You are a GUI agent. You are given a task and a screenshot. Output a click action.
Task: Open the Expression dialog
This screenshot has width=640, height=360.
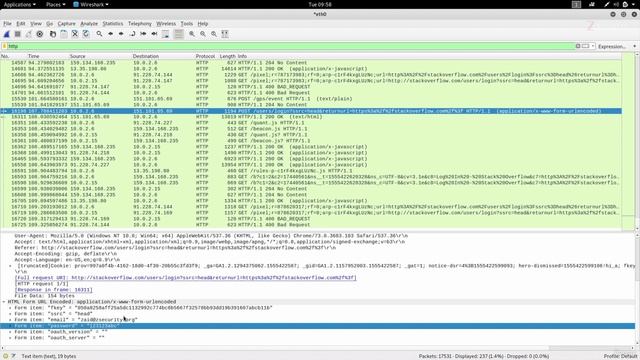click(612, 47)
